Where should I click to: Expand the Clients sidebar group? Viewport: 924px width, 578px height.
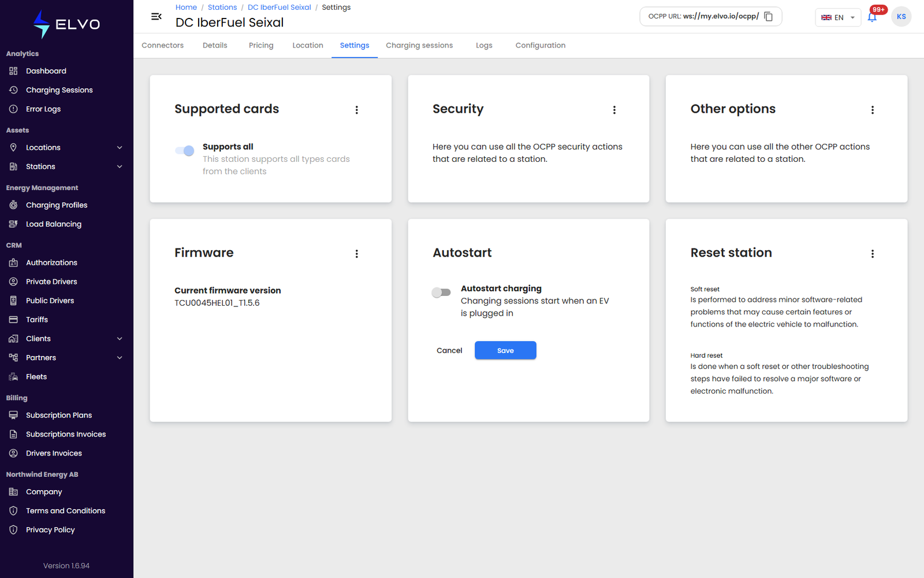click(x=120, y=339)
